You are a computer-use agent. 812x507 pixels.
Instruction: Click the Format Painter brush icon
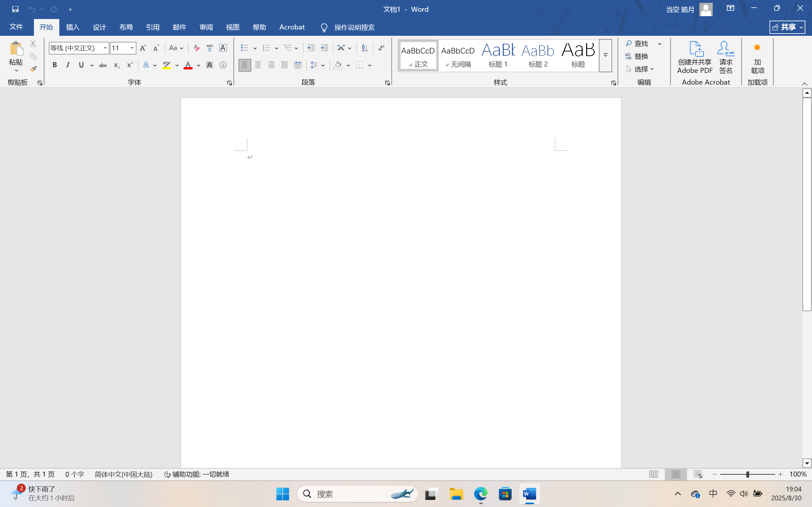coord(33,69)
